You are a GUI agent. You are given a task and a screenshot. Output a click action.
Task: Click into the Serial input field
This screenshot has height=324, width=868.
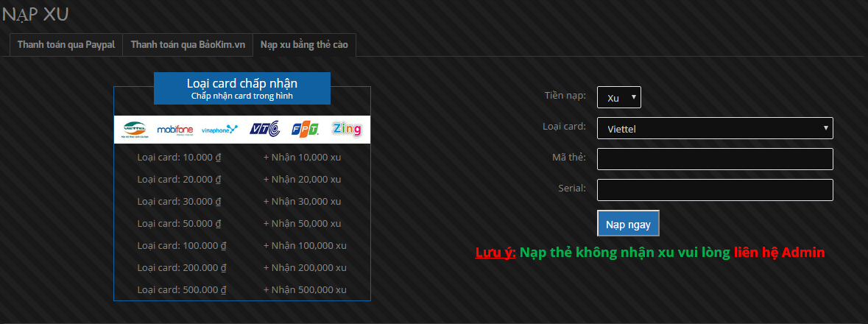coord(715,190)
